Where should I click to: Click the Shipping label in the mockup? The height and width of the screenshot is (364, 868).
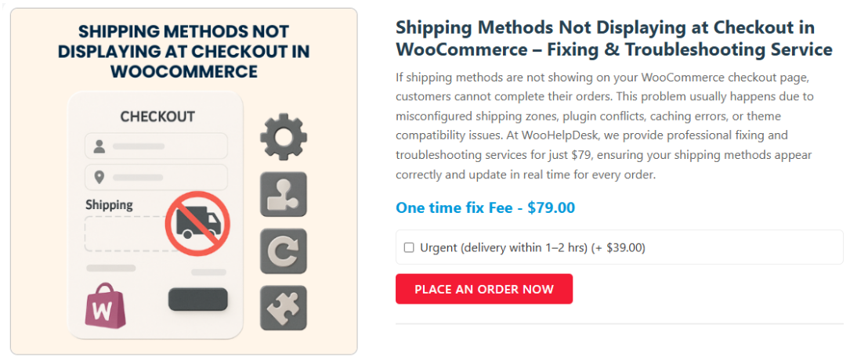pos(109,205)
